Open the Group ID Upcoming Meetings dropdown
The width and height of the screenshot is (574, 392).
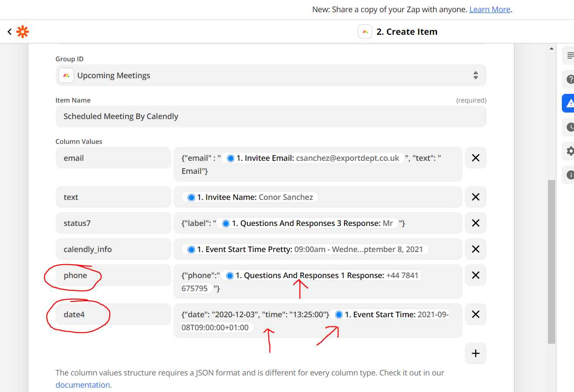point(271,75)
